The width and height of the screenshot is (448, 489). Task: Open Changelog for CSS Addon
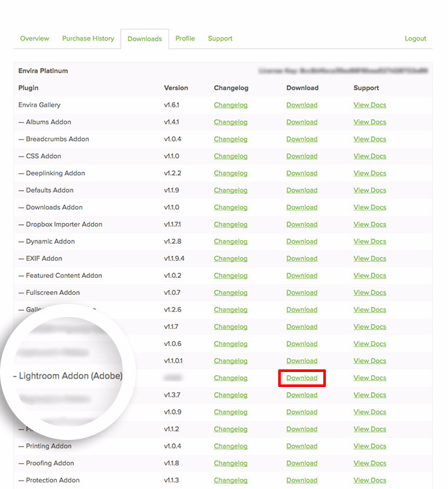coord(231,156)
